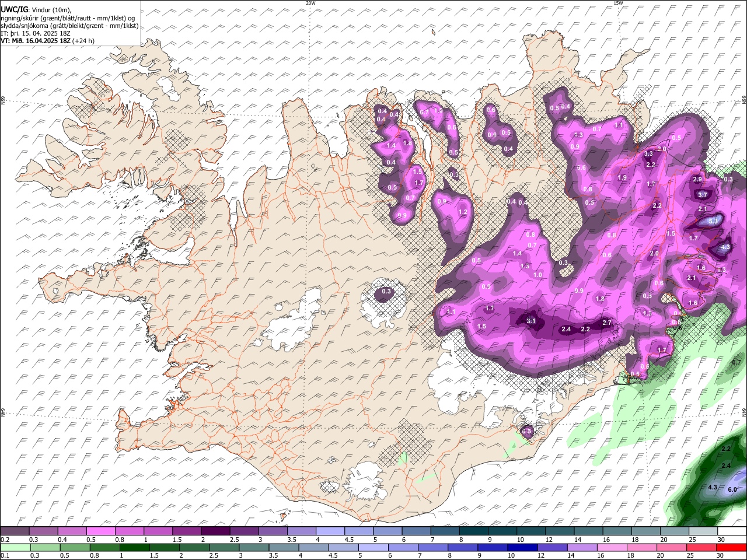This screenshot has height=560, width=747.
Task: Click the 6.0 rainfall value offshore
Action: click(733, 489)
